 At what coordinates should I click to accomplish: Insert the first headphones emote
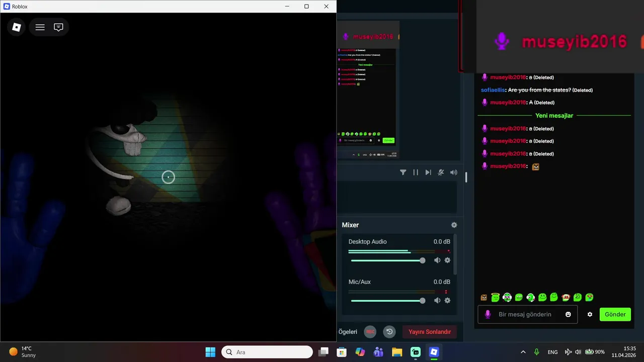(x=507, y=298)
